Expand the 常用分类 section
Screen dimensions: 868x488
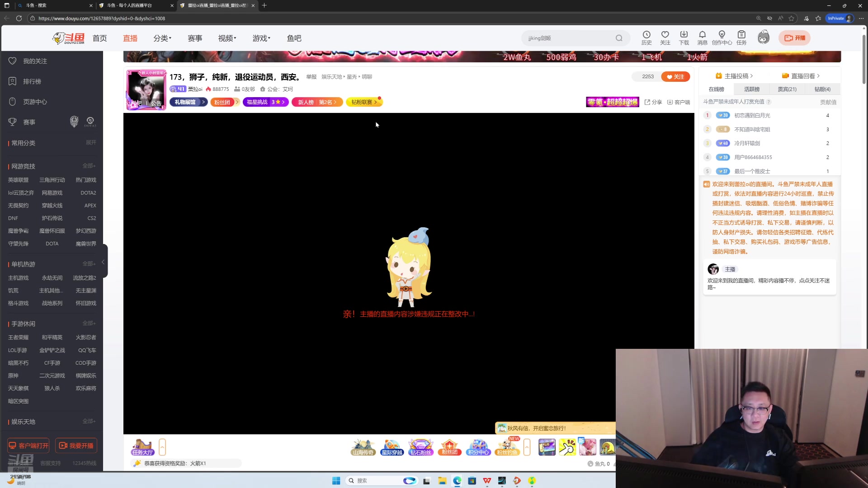[x=91, y=142]
